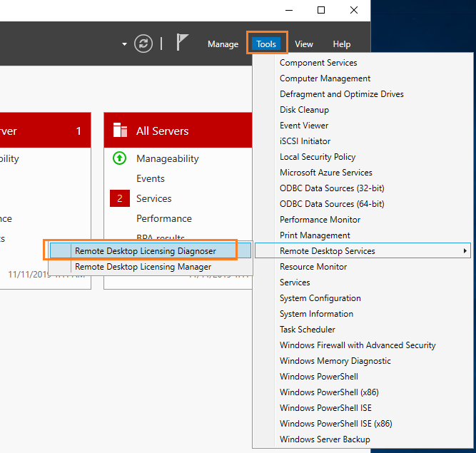Click the All Servers tile icon
The width and height of the screenshot is (476, 453).
click(x=120, y=130)
